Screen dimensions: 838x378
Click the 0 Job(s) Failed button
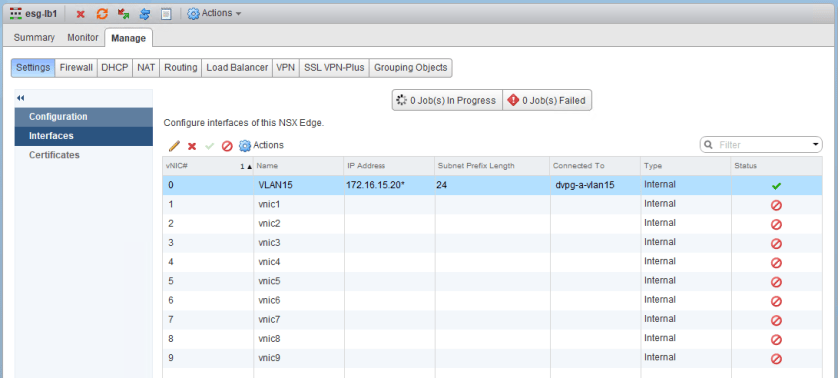[547, 100]
